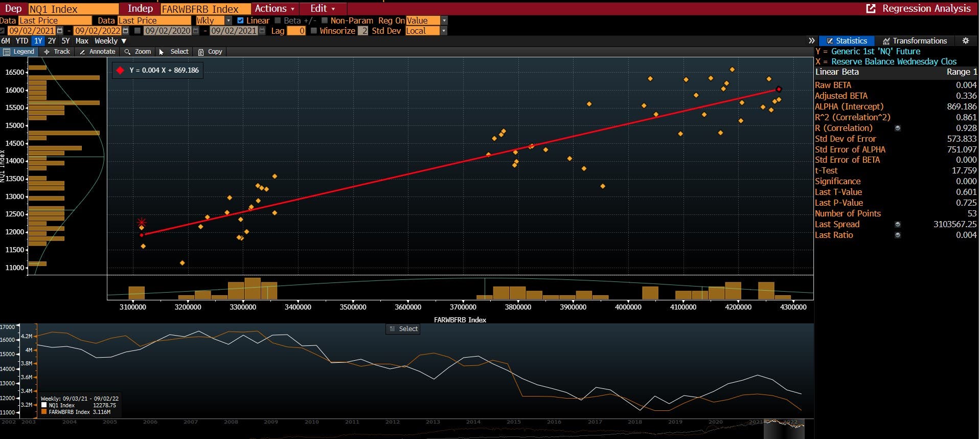Click the dependent Data Last Price field
980x439 pixels.
[55, 20]
